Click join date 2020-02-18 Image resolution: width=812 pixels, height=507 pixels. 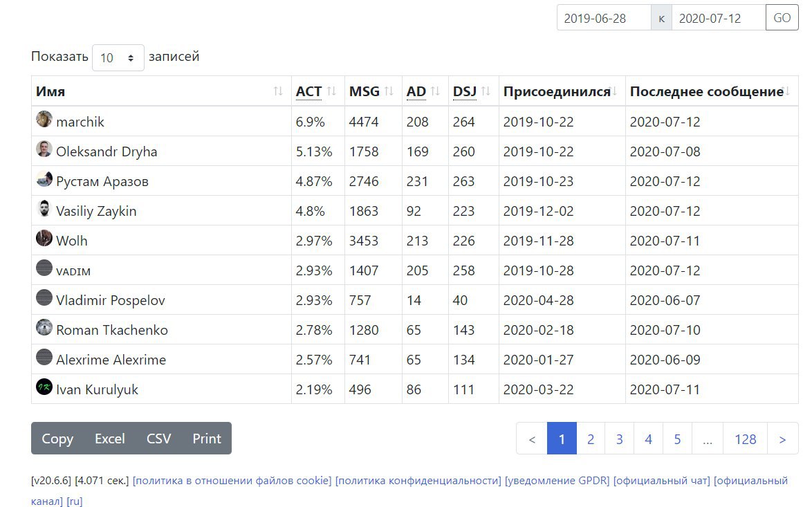point(539,330)
